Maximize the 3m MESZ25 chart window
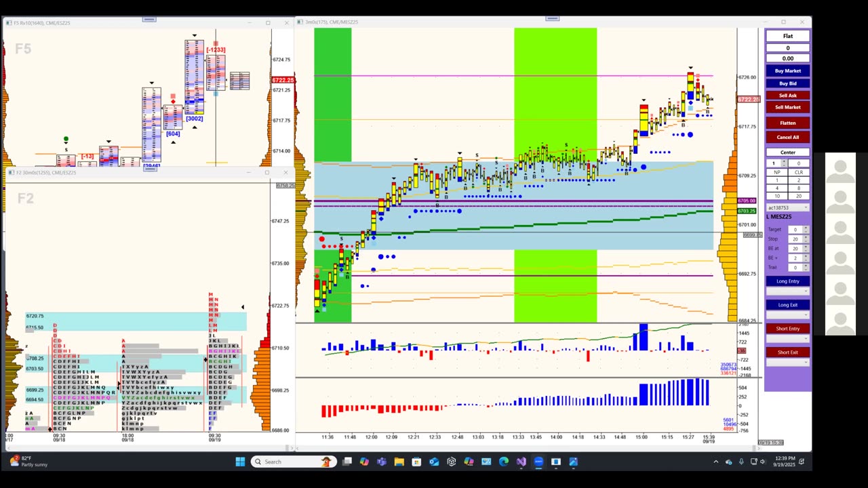The image size is (868, 488). 783,22
